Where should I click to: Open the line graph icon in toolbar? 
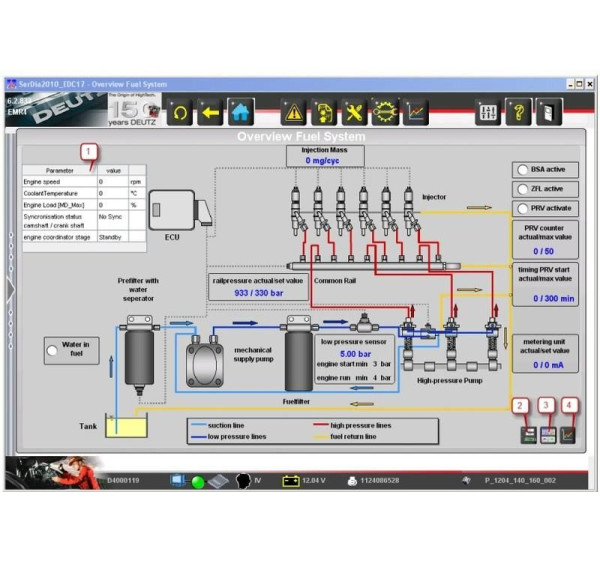(415, 111)
